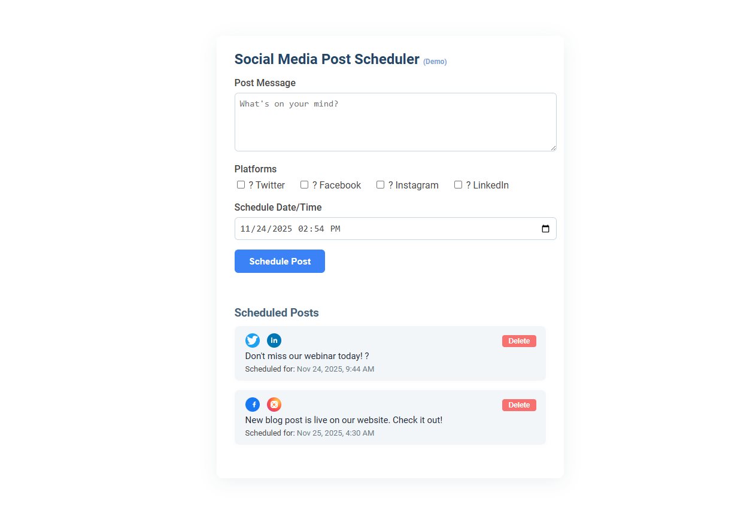Click the LinkedIn icon on the webinar post

[274, 341]
